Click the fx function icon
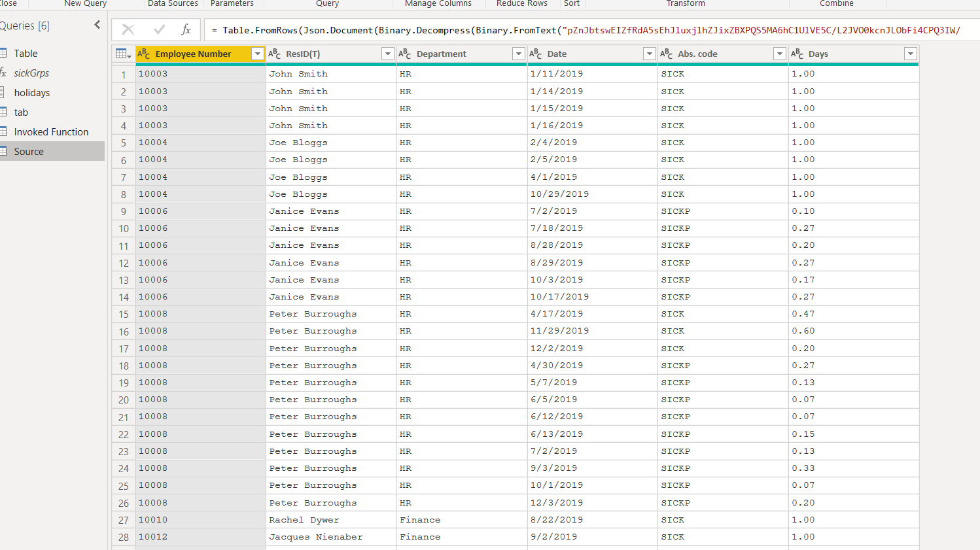980x550 pixels. 186,29
